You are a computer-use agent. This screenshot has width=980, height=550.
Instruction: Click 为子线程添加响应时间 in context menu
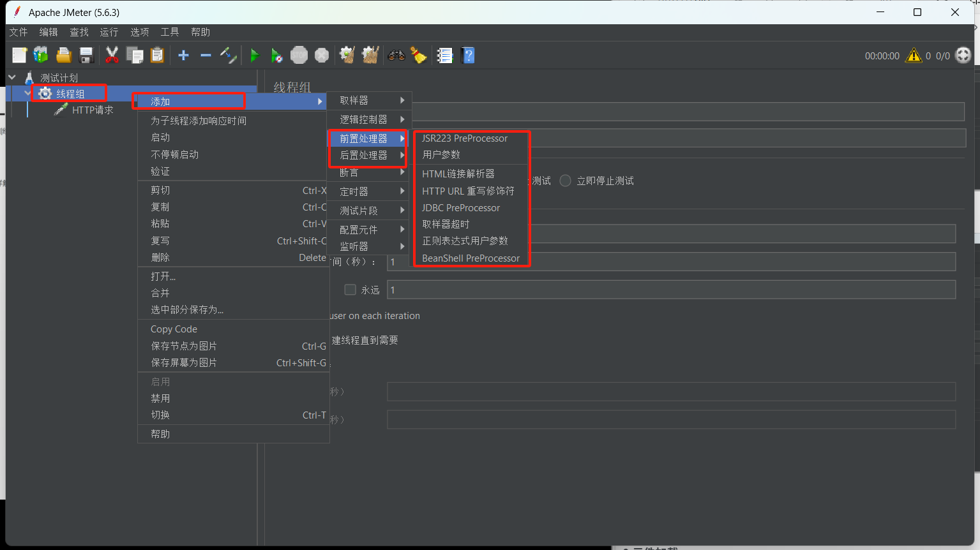233,121
